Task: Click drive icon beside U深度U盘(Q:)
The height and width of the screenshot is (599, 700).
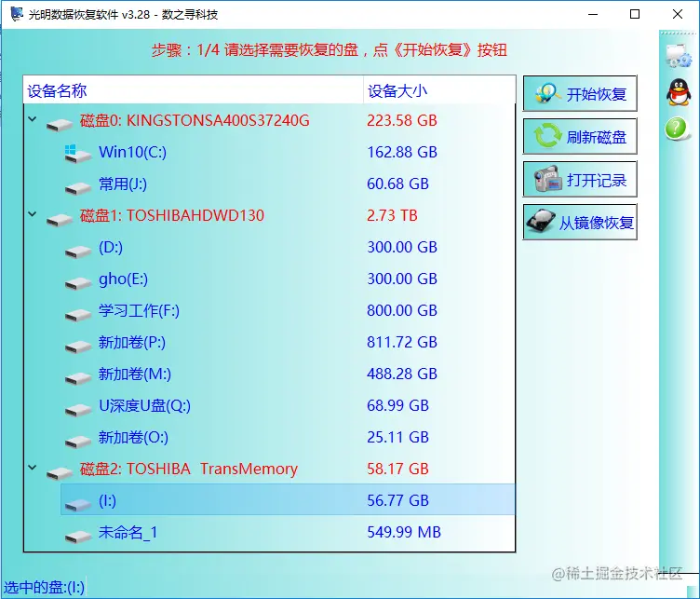Action: 78,410
